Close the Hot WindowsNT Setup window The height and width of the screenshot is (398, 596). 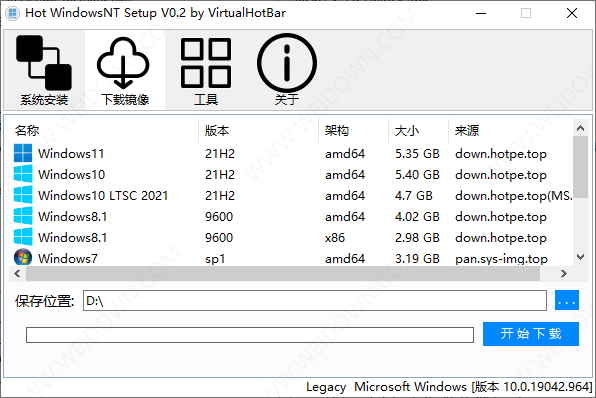[x=572, y=13]
